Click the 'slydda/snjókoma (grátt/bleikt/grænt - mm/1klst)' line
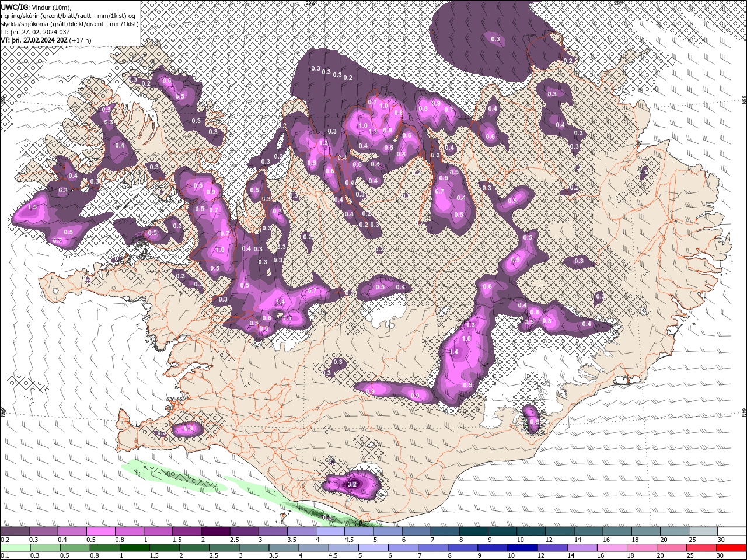The width and height of the screenshot is (747, 560). tap(69, 23)
